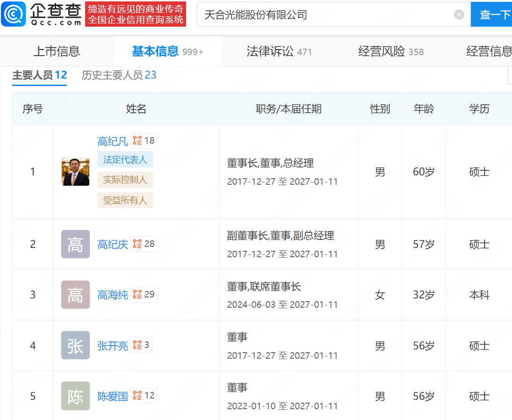Open 高纪凡's name link
This screenshot has width=512, height=420.
coord(112,141)
